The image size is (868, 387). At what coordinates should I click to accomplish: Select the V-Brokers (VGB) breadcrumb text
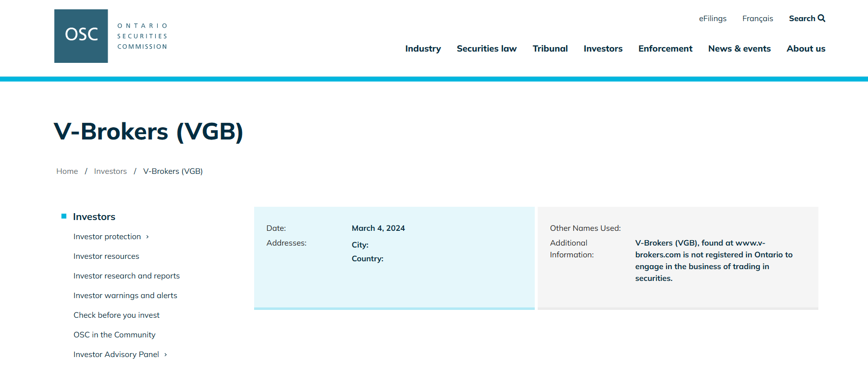coord(173,171)
